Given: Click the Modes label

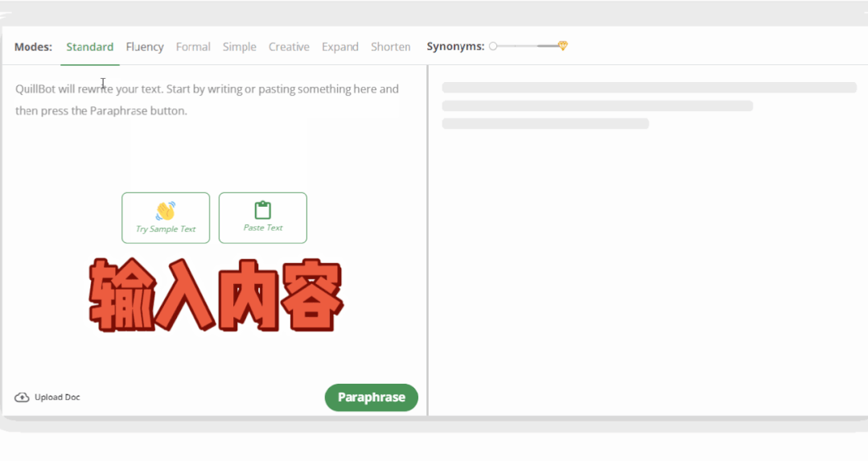Looking at the screenshot, I should tap(33, 47).
